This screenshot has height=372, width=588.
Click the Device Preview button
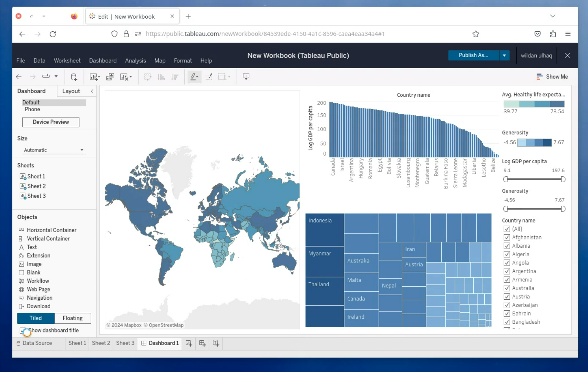(x=51, y=122)
